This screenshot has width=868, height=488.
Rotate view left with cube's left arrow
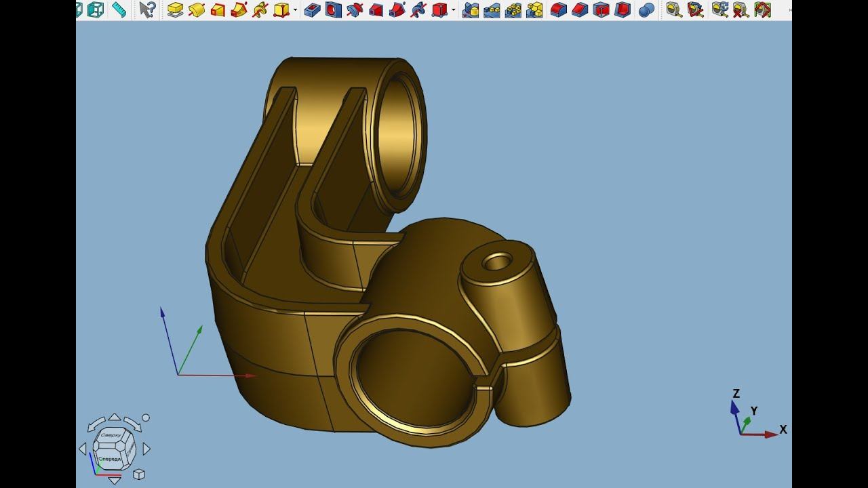click(x=83, y=449)
